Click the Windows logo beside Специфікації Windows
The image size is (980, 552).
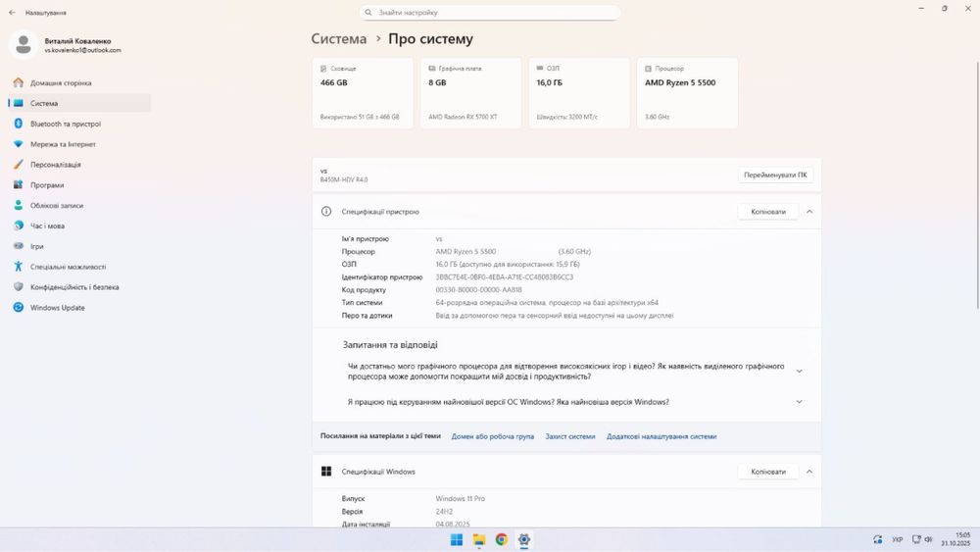(326, 472)
